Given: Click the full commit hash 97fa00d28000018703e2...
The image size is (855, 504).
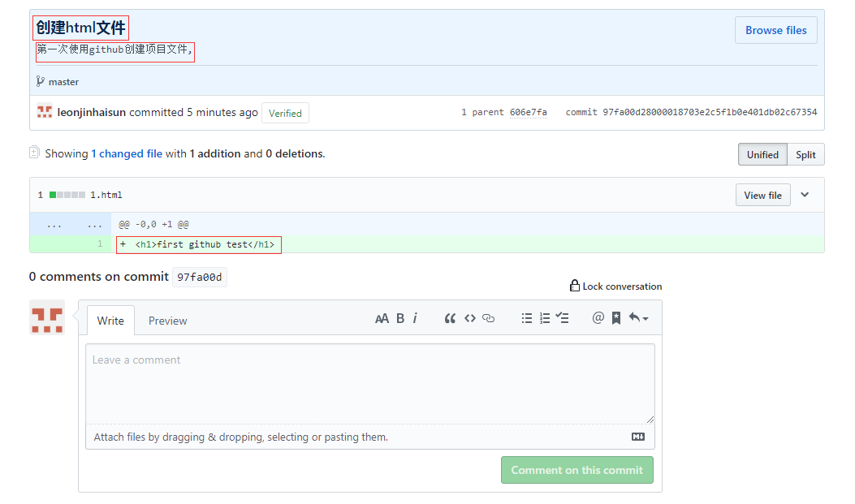Looking at the screenshot, I should pyautogui.click(x=710, y=112).
